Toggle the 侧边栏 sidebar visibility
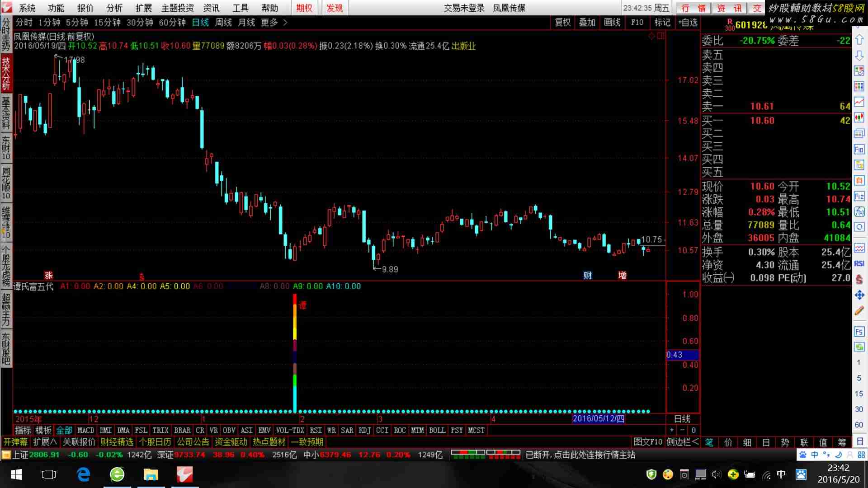The image size is (868, 488). click(683, 442)
